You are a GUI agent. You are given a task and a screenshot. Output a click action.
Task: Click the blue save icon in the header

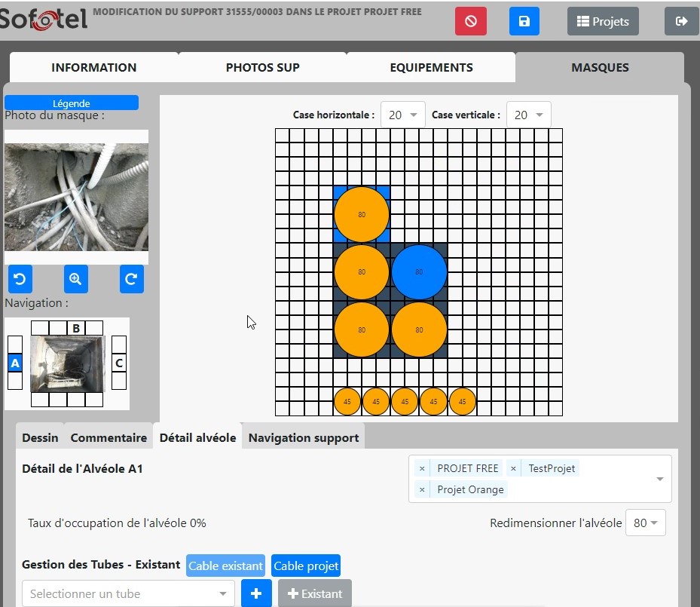point(524,20)
